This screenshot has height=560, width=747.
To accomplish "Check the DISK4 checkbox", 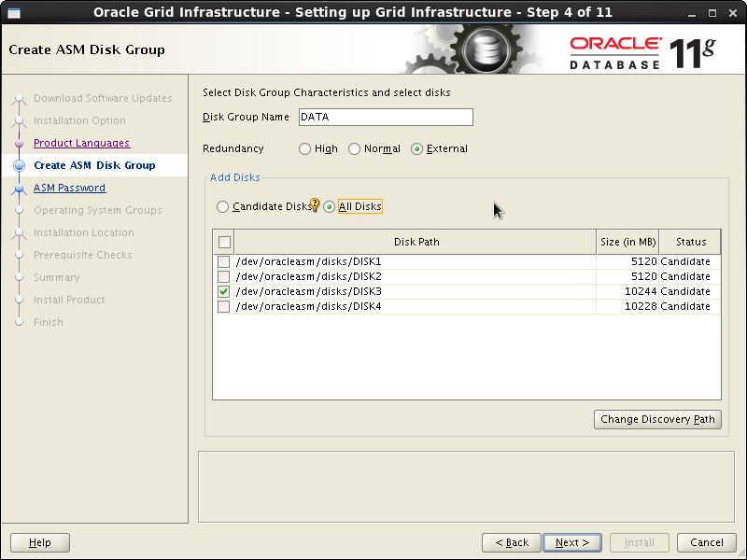I will click(x=223, y=306).
